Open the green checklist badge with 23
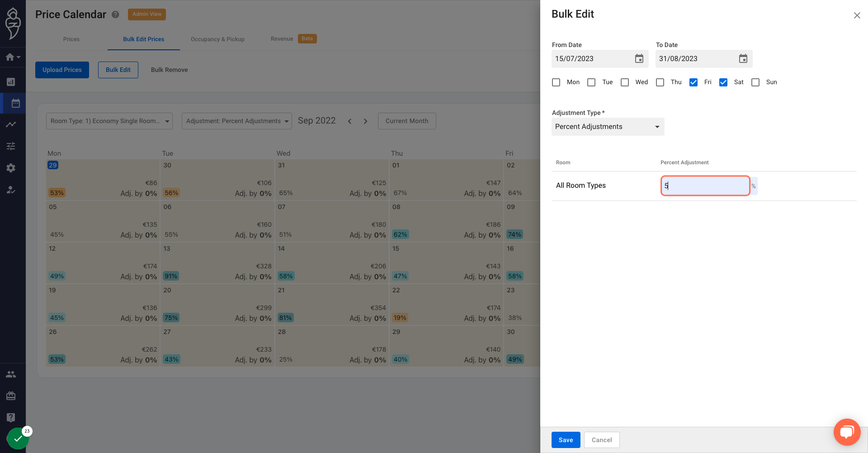868x453 pixels. click(18, 438)
